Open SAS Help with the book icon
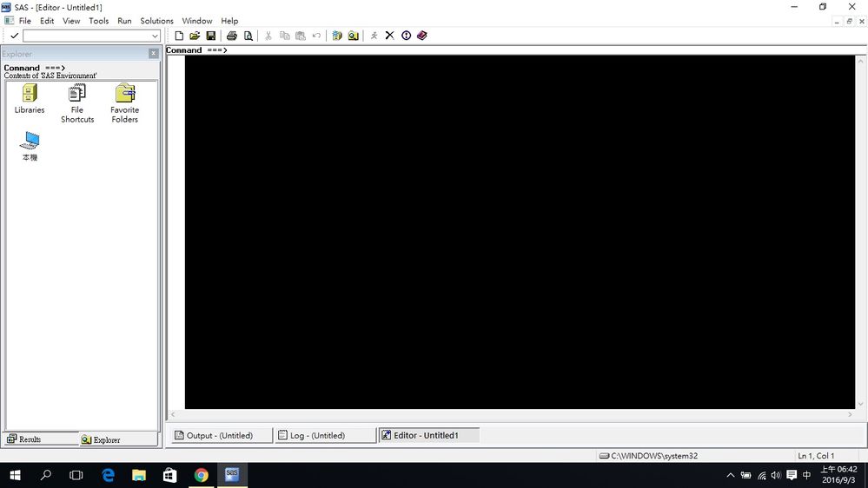This screenshot has width=868, height=488. 422,36
